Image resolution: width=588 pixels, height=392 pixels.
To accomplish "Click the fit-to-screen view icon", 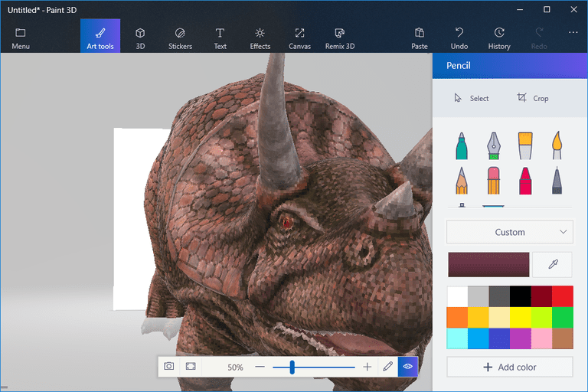I will [191, 366].
